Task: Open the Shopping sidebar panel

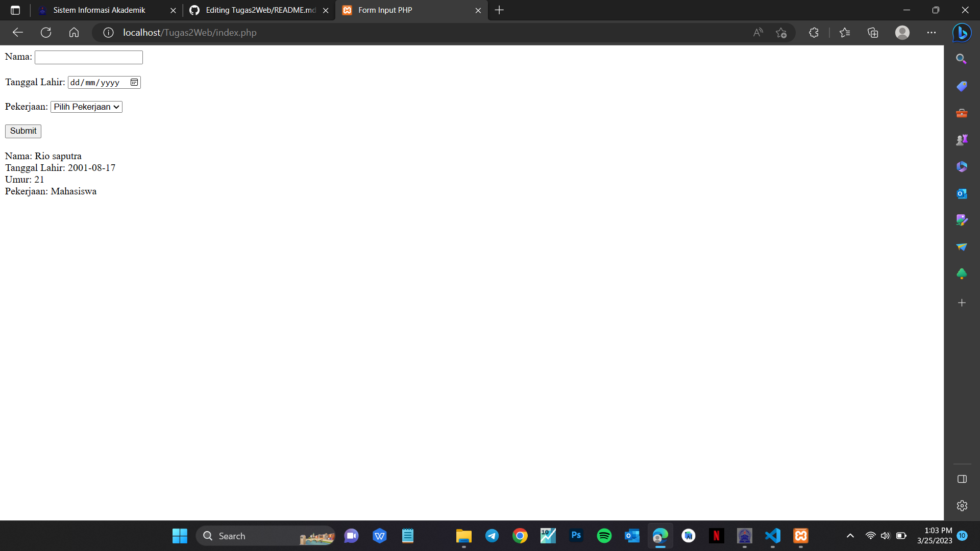Action: coord(962,86)
